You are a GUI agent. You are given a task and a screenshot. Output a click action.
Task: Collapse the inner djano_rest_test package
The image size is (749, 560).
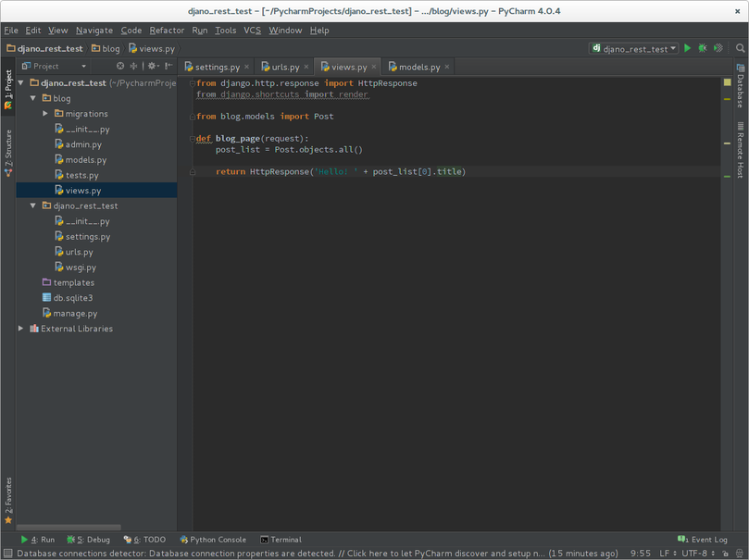[33, 205]
